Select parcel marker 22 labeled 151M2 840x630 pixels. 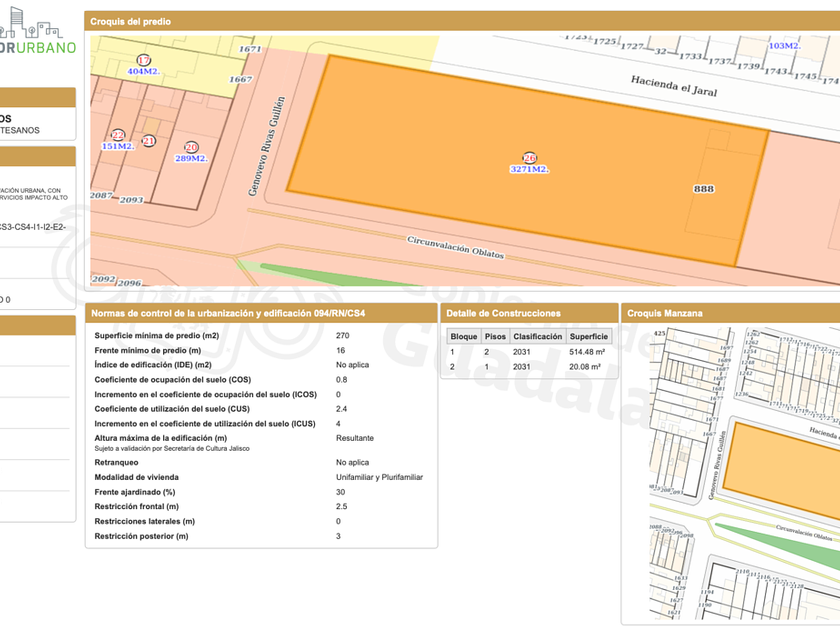click(118, 135)
